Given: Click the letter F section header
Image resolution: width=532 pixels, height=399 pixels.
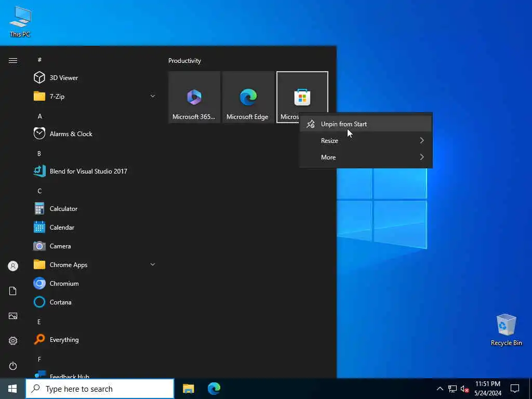Looking at the screenshot, I should 39,359.
